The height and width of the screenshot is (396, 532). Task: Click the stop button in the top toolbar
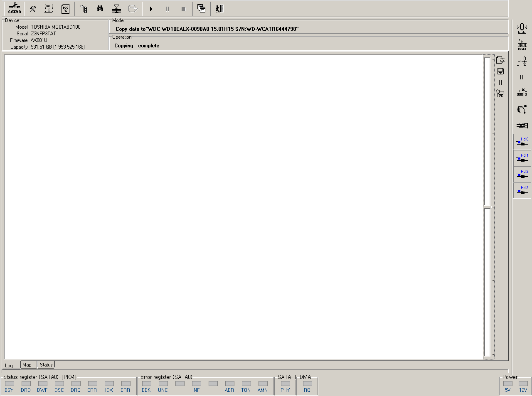184,9
